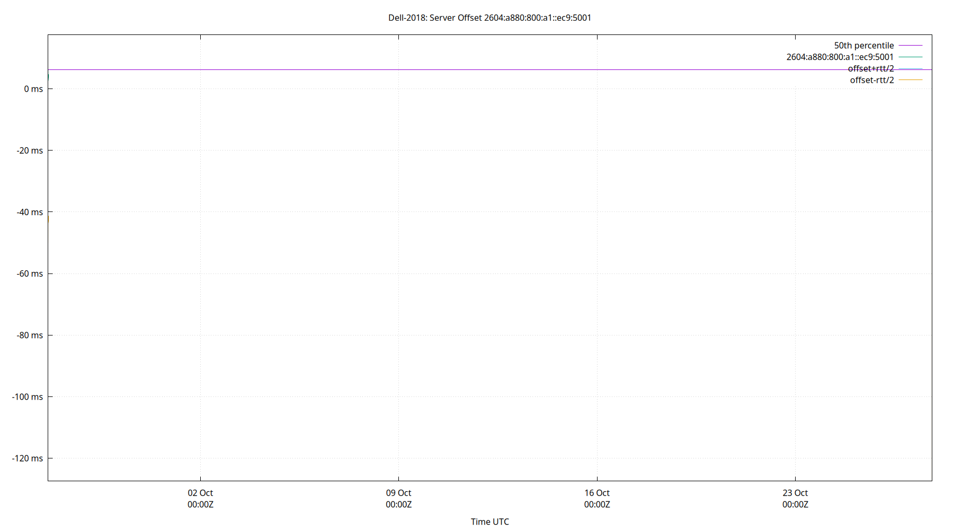The height and width of the screenshot is (530, 980).
Task: Toggle the offset+rtt/2 series on or off
Action: point(871,68)
